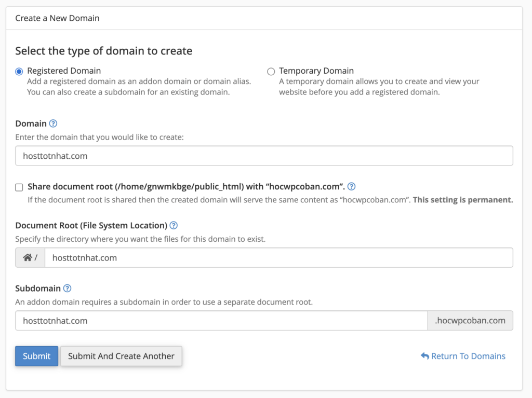
Task: Click the bold Share document root label
Action: [x=186, y=187]
